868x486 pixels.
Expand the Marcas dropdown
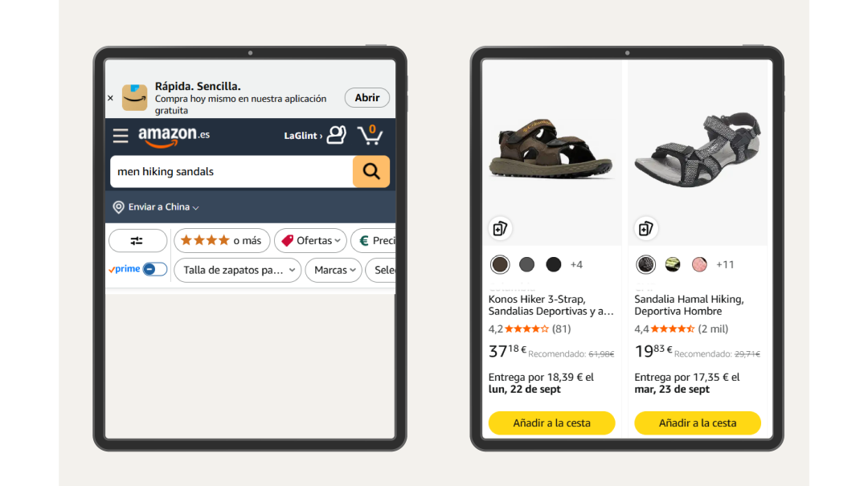point(334,270)
